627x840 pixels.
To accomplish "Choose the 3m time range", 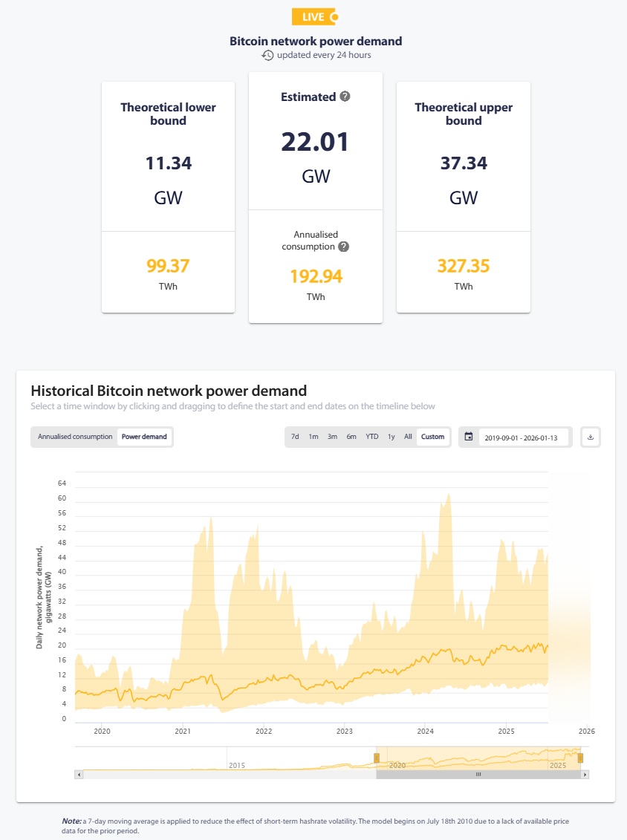I will pos(332,437).
